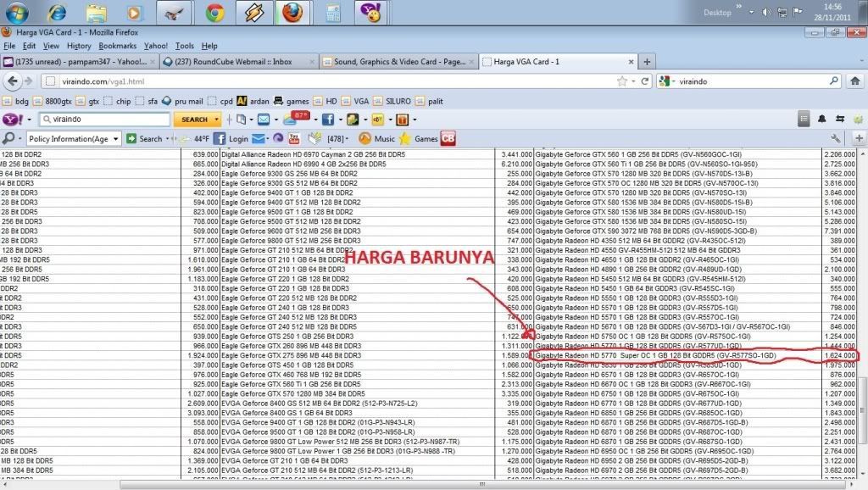The height and width of the screenshot is (490, 868).
Task: Open the History menu
Action: tap(79, 46)
